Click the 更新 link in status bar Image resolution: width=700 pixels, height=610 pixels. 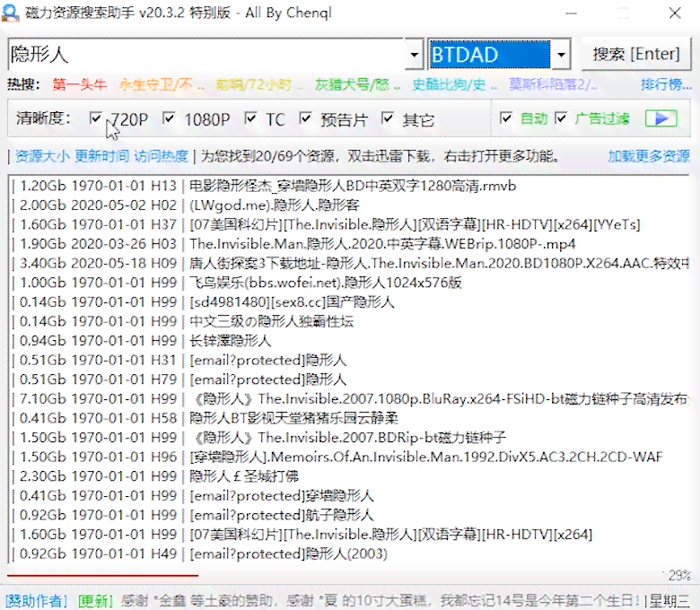tap(95, 601)
